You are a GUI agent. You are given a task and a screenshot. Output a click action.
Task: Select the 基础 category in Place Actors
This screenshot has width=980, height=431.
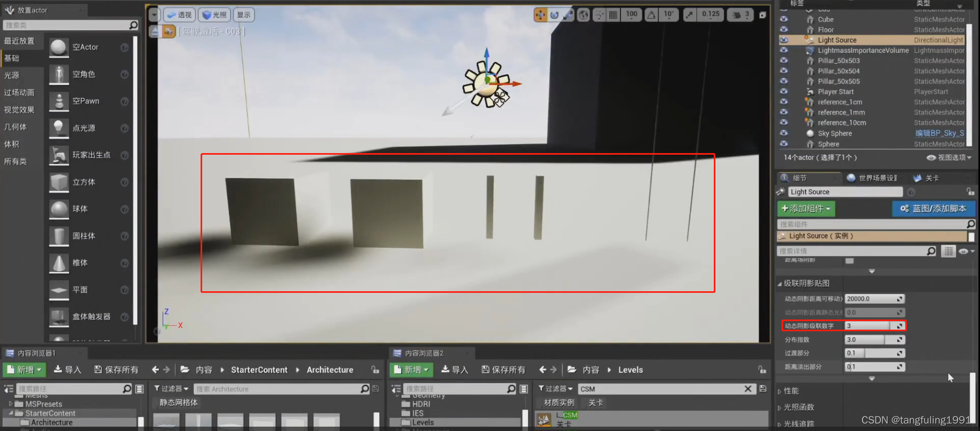pyautogui.click(x=12, y=58)
